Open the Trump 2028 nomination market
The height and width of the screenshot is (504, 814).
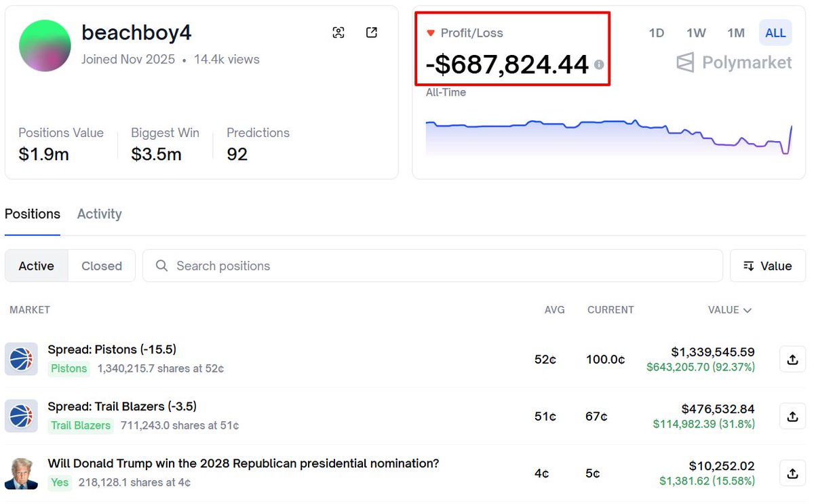point(243,463)
